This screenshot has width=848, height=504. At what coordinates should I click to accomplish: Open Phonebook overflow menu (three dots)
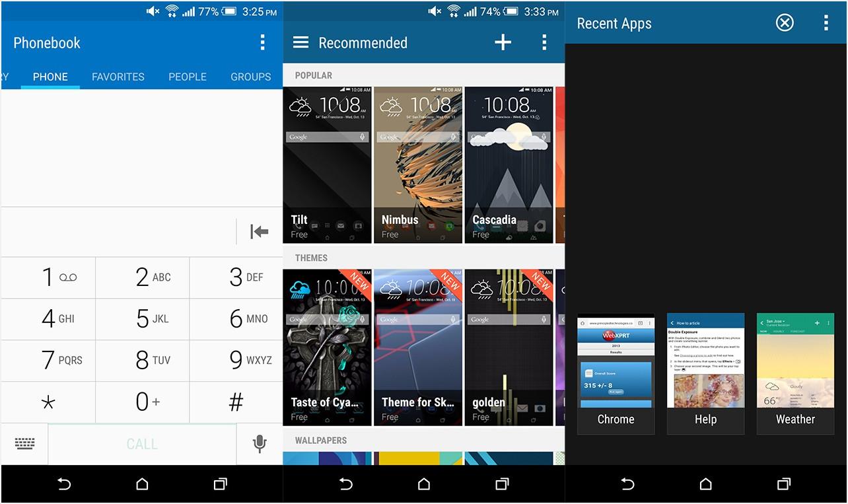[x=262, y=43]
